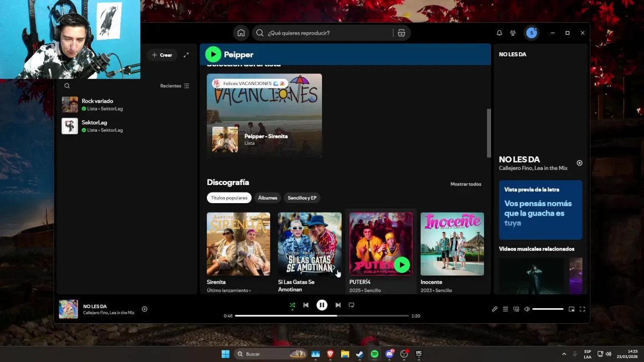Skip to previous track
644x362 pixels.
[x=306, y=305]
